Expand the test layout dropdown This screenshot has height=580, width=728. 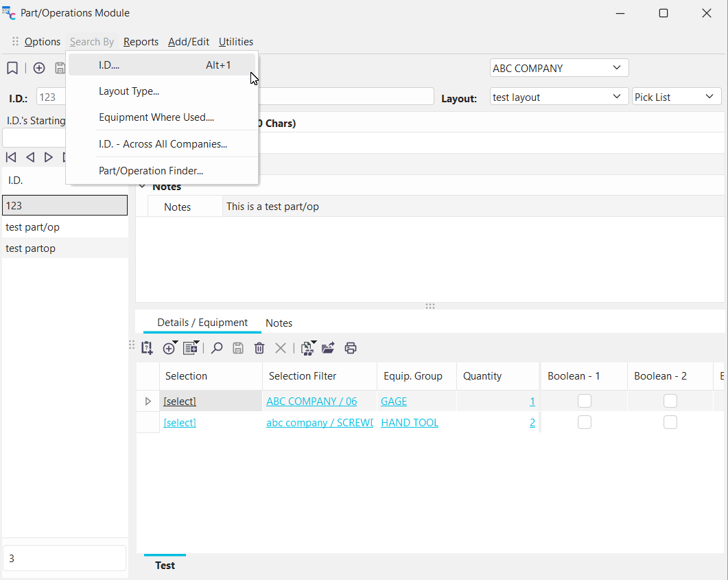point(616,97)
